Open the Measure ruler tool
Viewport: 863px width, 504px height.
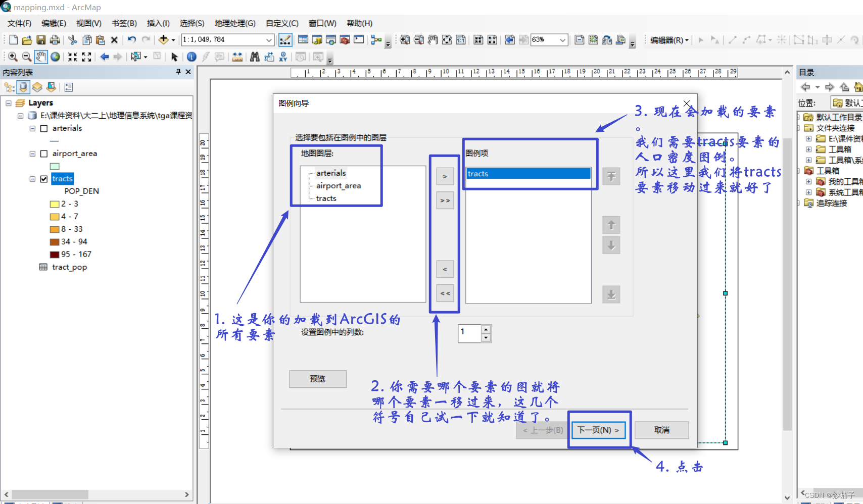tap(237, 57)
